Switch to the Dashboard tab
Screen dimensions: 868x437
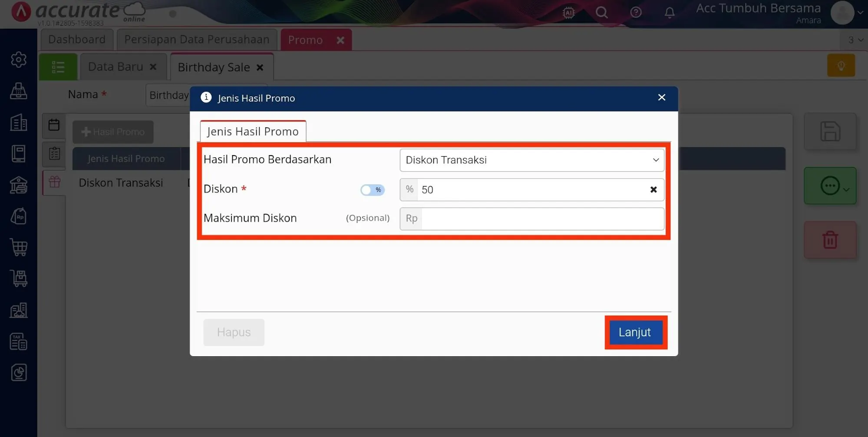coord(77,40)
